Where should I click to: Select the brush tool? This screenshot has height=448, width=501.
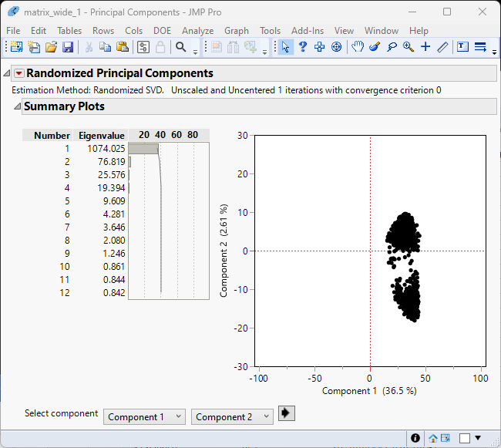tap(375, 47)
